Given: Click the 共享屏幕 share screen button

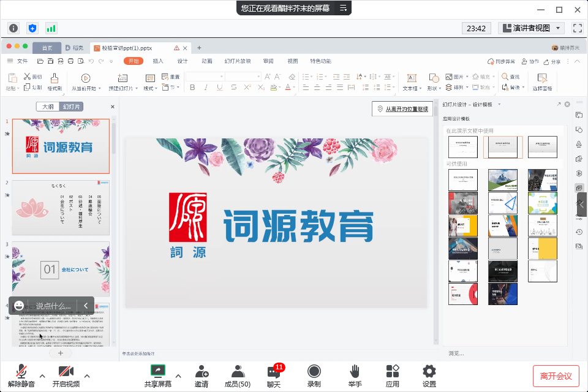Looking at the screenshot, I should click(x=157, y=375).
